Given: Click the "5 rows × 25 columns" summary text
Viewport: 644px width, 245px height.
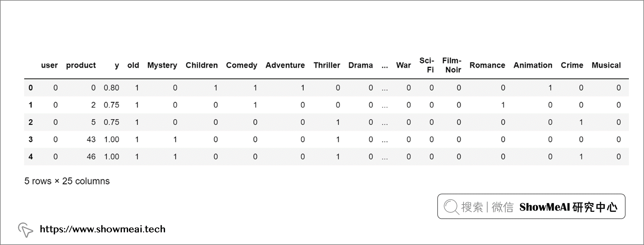Looking at the screenshot, I should [67, 181].
